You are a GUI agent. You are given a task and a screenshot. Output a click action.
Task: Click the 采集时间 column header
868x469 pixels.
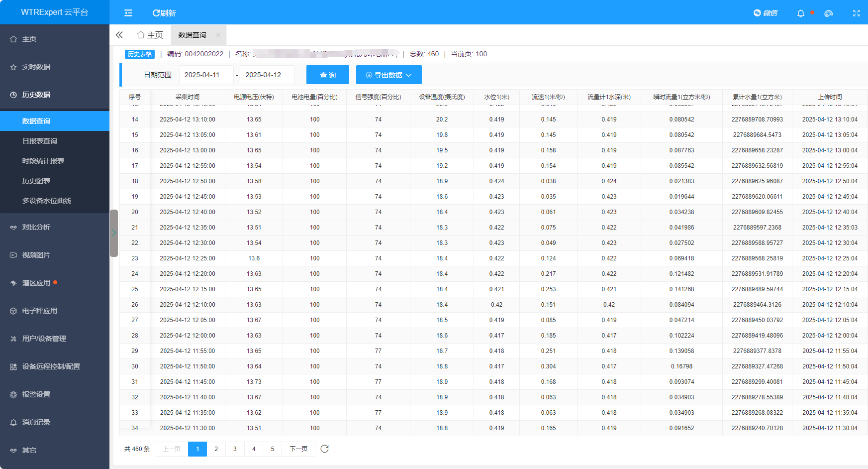(188, 97)
